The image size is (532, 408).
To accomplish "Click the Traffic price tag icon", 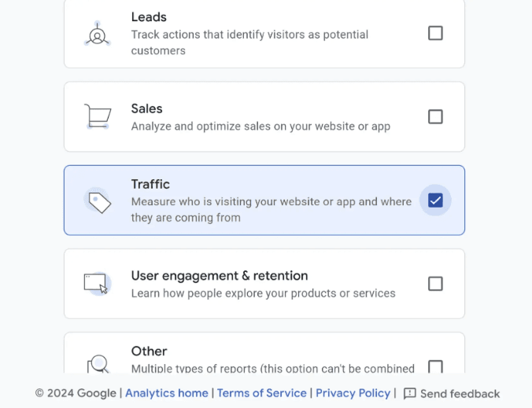I will pos(98,201).
